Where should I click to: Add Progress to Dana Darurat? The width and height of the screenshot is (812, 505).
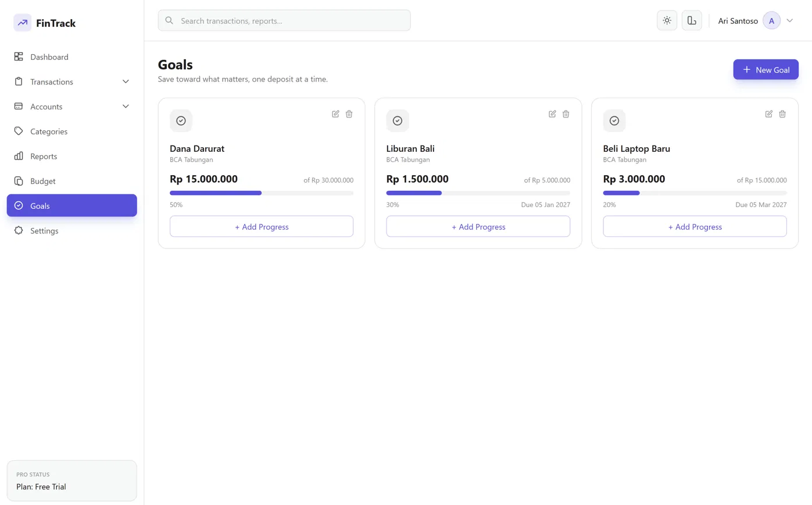pos(262,226)
